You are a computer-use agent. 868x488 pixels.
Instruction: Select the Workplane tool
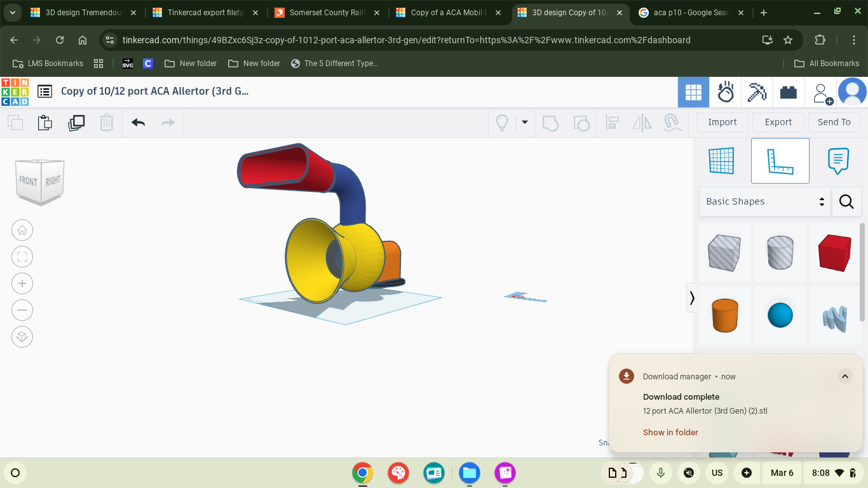click(x=721, y=161)
